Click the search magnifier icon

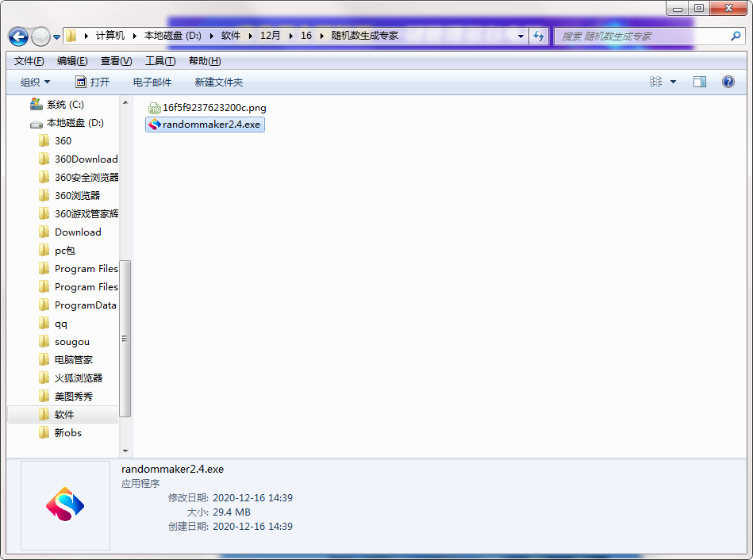(736, 36)
